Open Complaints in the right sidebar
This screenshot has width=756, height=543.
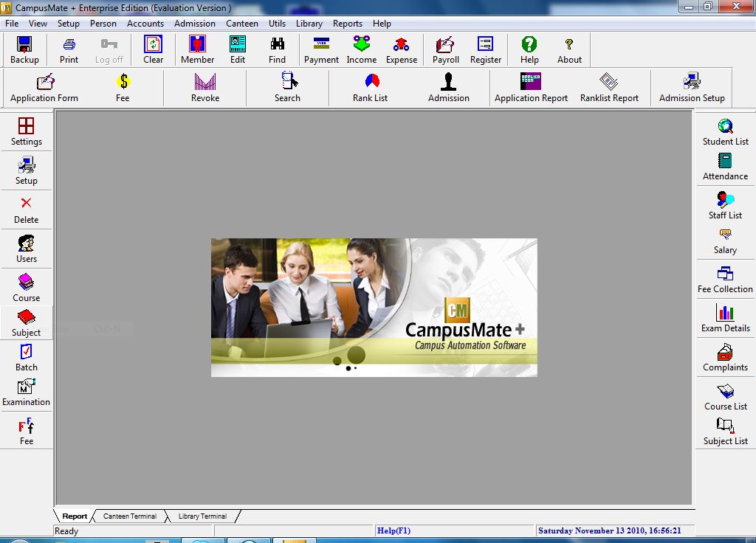click(x=725, y=357)
